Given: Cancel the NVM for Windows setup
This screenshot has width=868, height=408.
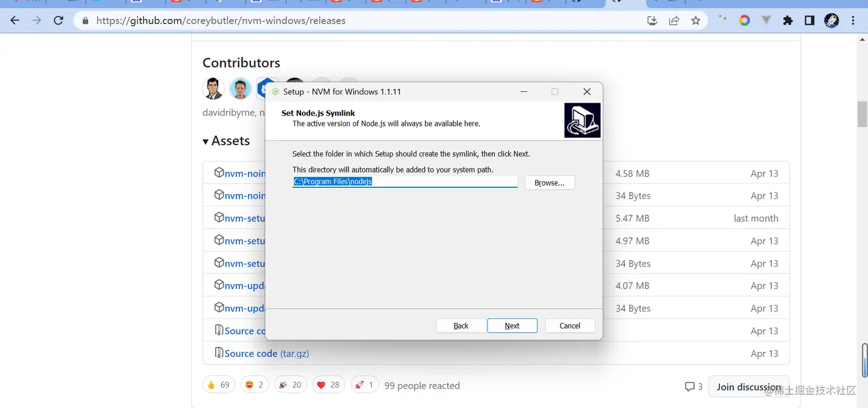Looking at the screenshot, I should [x=570, y=326].
